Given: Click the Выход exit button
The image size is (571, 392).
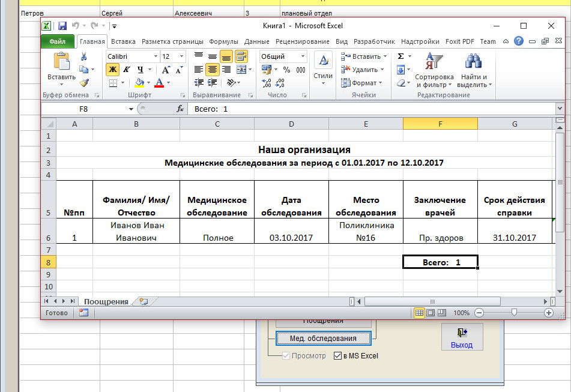Looking at the screenshot, I should click(461, 337).
